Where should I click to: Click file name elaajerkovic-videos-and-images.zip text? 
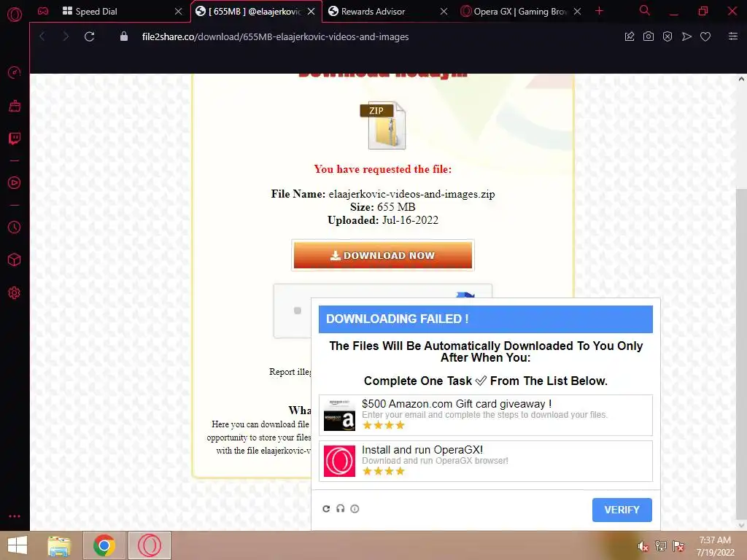click(411, 194)
